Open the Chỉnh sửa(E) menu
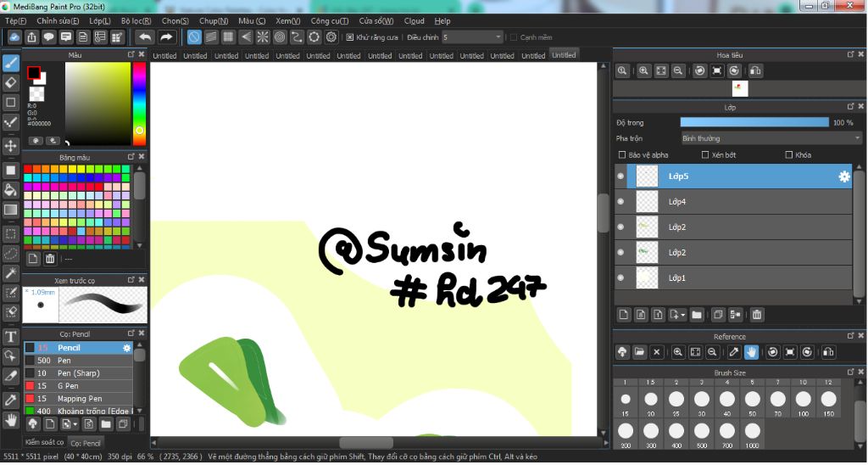868x465 pixels. 58,21
